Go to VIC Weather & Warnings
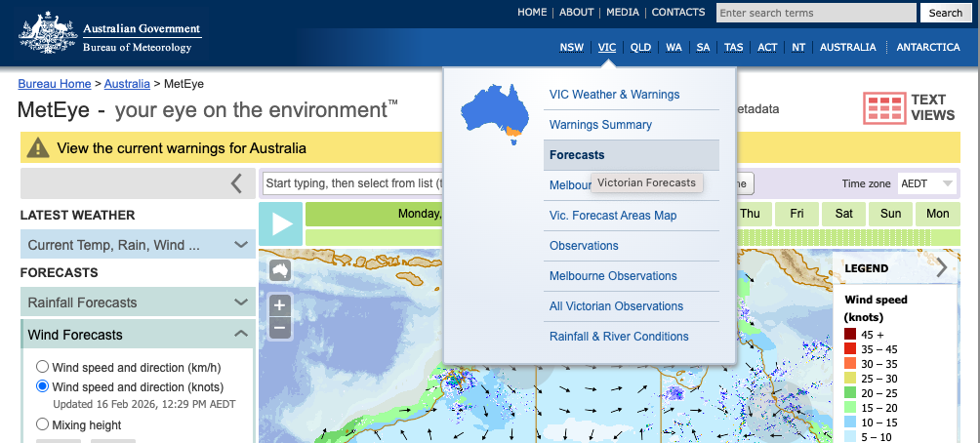Screen dimensions: 980x443 pos(632,95)
